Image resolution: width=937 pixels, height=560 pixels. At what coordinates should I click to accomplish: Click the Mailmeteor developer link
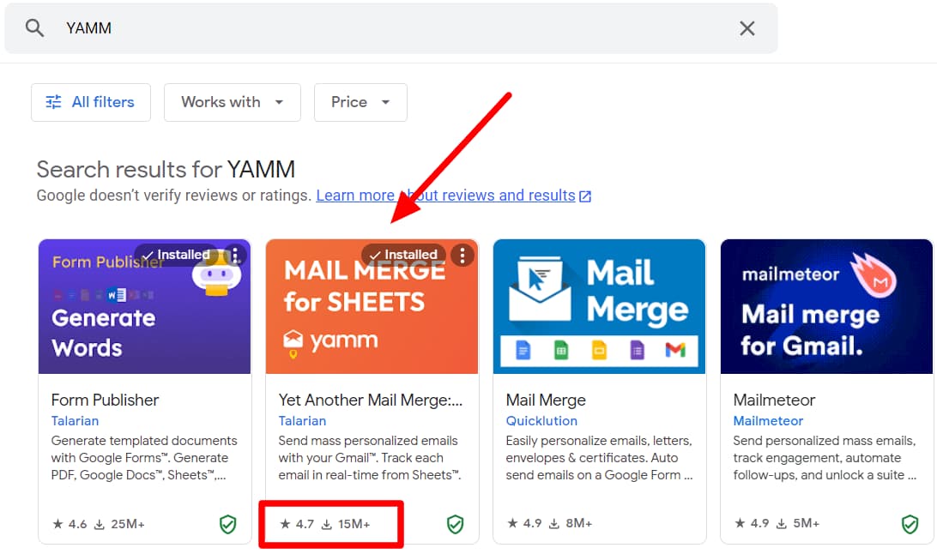(x=768, y=421)
